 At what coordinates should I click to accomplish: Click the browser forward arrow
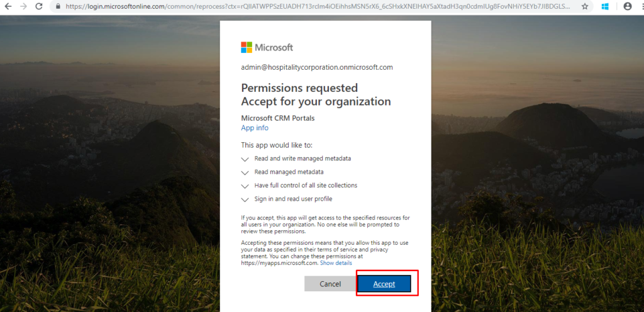[x=23, y=6]
